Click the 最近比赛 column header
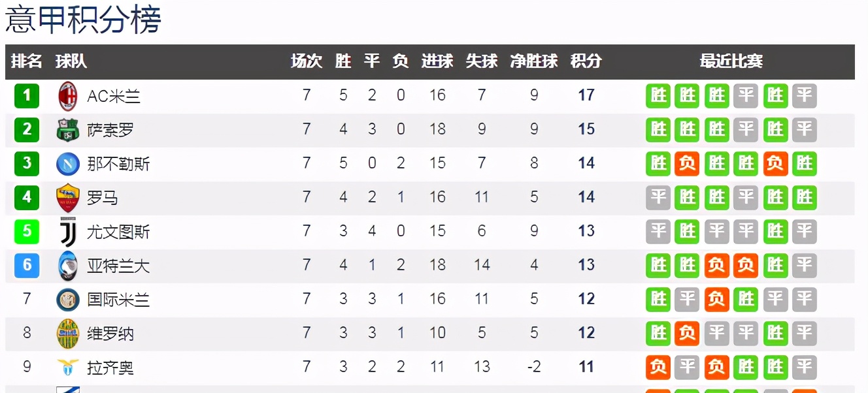Image resolution: width=868 pixels, height=393 pixels. coord(731,61)
